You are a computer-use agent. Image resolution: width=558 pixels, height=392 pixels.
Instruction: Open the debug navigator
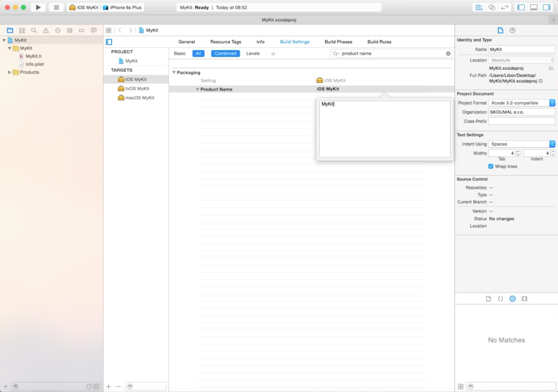70,31
